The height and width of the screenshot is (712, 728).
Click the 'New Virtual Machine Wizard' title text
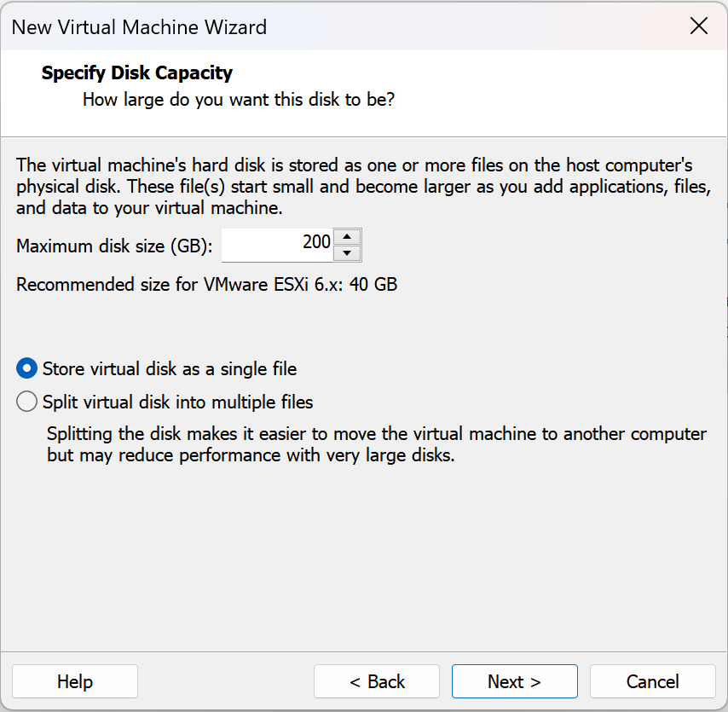click(x=139, y=27)
